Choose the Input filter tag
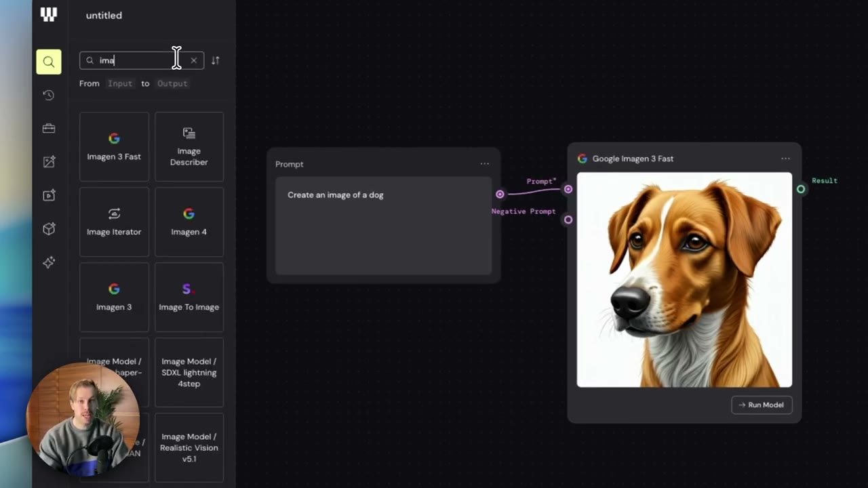868x488 pixels. coord(120,83)
